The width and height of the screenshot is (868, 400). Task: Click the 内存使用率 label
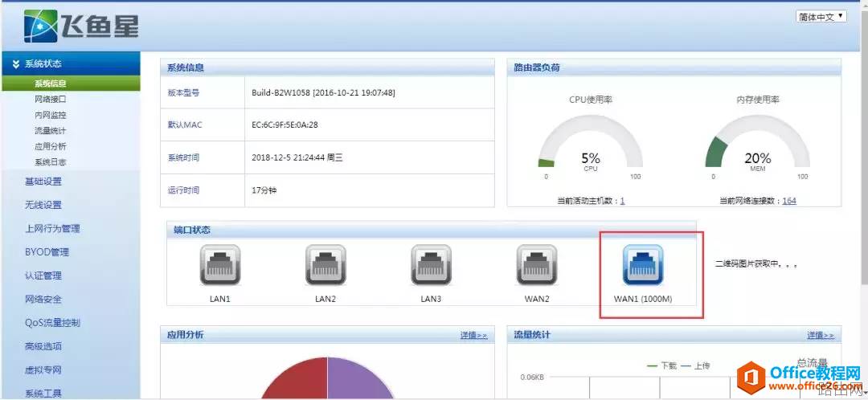coord(757,100)
